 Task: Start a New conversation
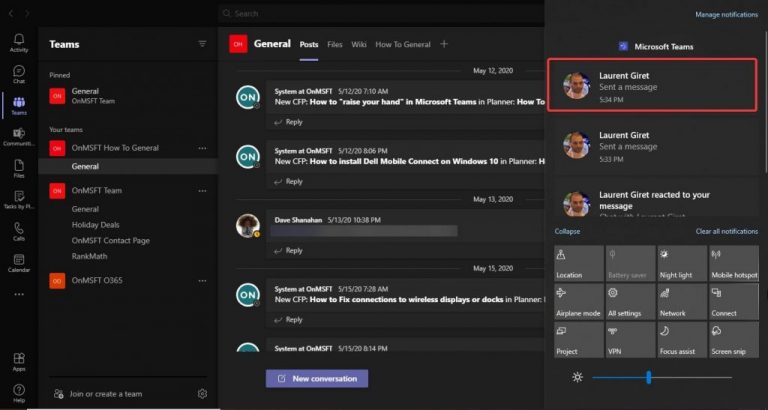pyautogui.click(x=317, y=379)
